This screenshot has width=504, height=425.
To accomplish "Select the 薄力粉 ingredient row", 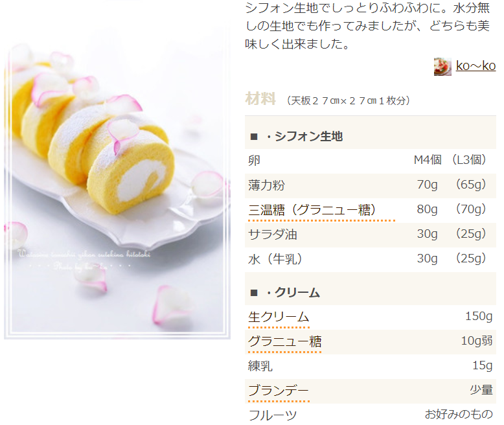I will point(371,185).
